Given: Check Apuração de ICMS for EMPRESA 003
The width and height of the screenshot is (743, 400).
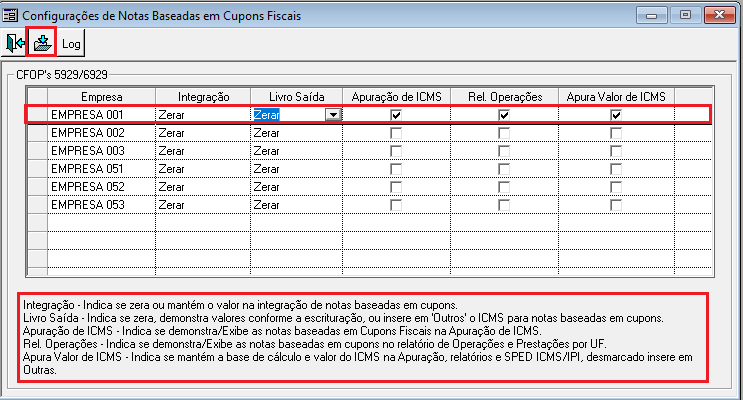Looking at the screenshot, I should coord(396,151).
